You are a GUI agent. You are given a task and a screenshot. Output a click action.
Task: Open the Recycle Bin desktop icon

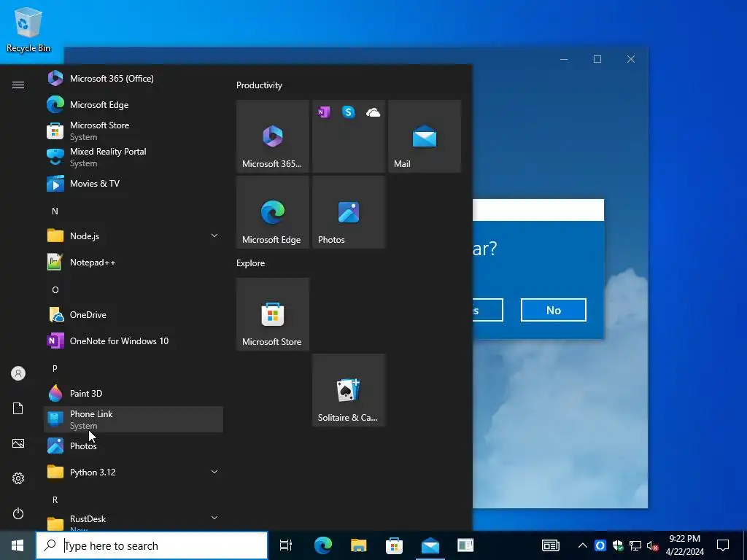pos(28,30)
